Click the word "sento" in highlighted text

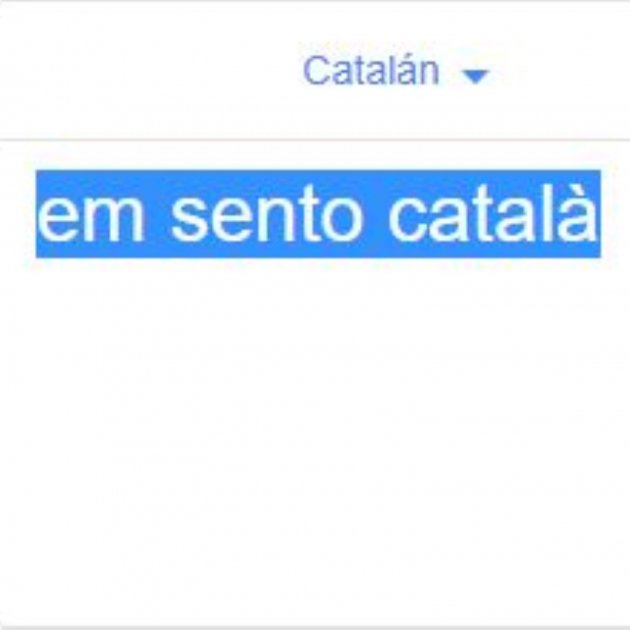click(267, 215)
